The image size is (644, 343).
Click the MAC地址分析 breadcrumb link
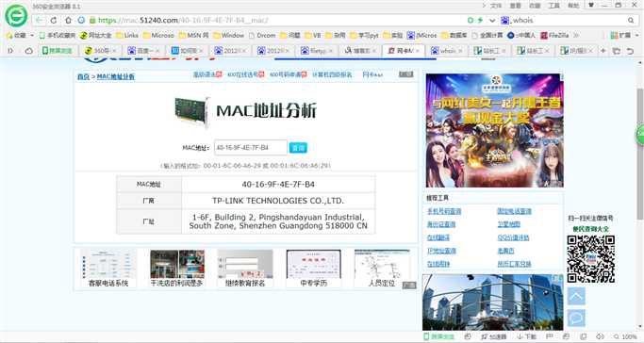[x=115, y=76]
